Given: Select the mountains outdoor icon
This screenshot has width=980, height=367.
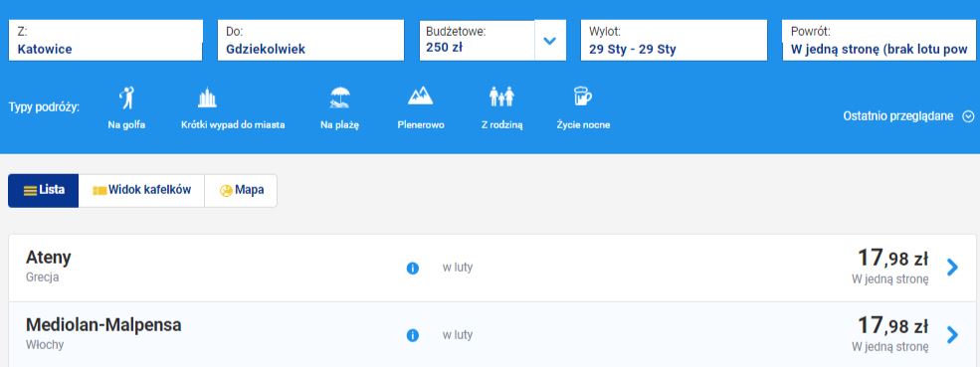Looking at the screenshot, I should 420,96.
